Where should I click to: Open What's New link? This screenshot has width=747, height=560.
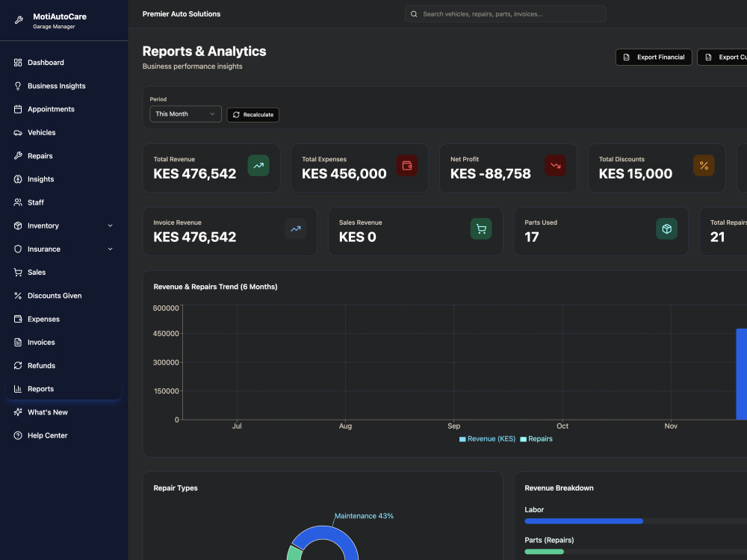[63, 412]
